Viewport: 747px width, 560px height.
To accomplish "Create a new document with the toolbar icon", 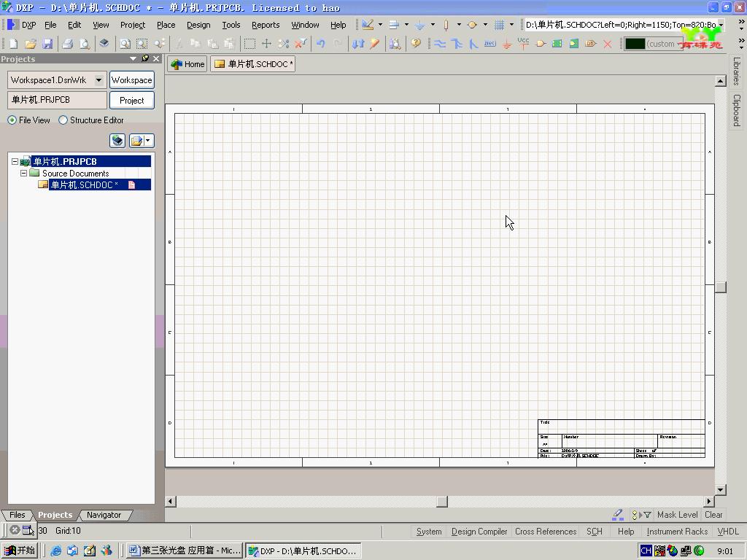I will (13, 44).
